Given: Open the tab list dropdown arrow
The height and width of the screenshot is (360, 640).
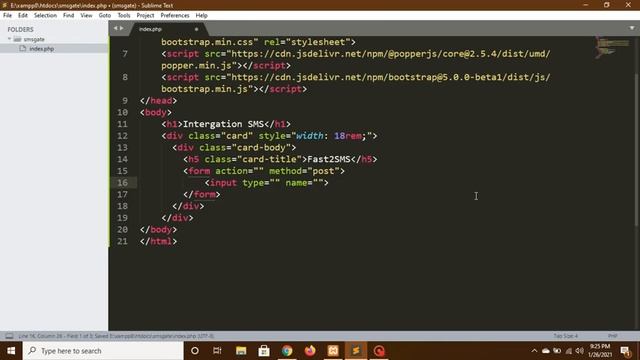Looking at the screenshot, I should click(x=631, y=28).
